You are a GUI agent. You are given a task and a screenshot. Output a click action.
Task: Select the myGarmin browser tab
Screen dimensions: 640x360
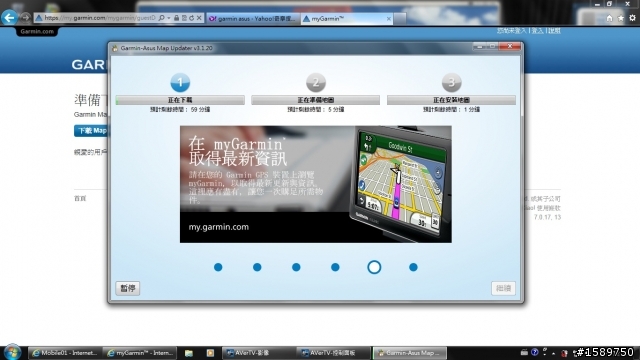347,18
